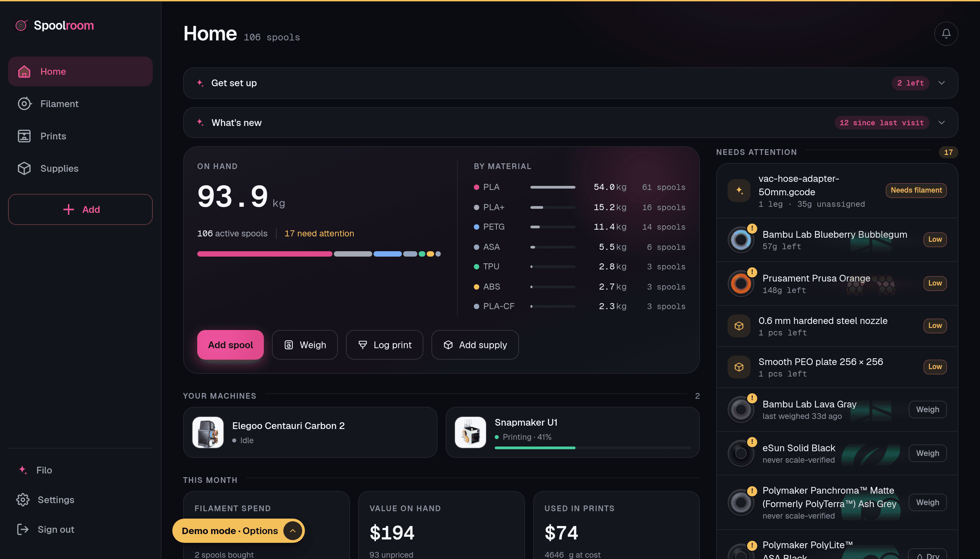Click the Snapmaker U1 print progress bar
Viewport: 980px width, 559px height.
coord(593,448)
